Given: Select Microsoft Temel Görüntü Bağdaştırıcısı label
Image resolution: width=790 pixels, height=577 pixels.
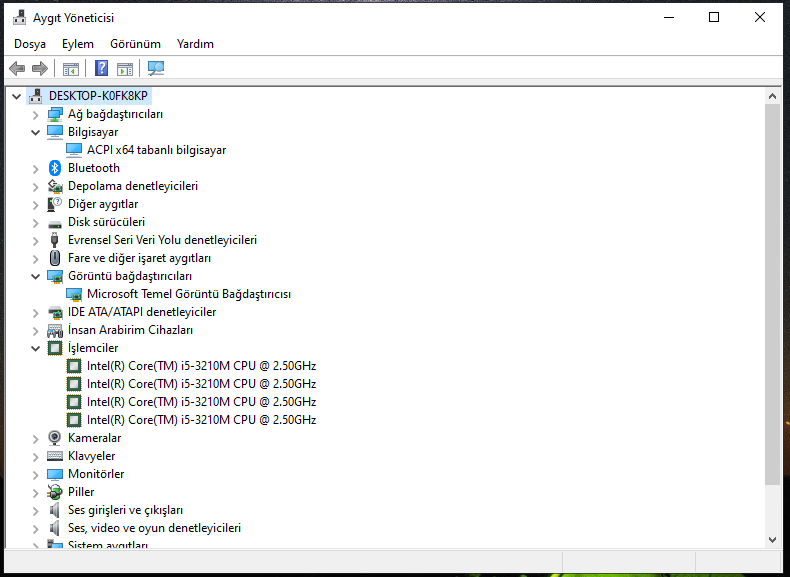Looking at the screenshot, I should click(x=188, y=294).
